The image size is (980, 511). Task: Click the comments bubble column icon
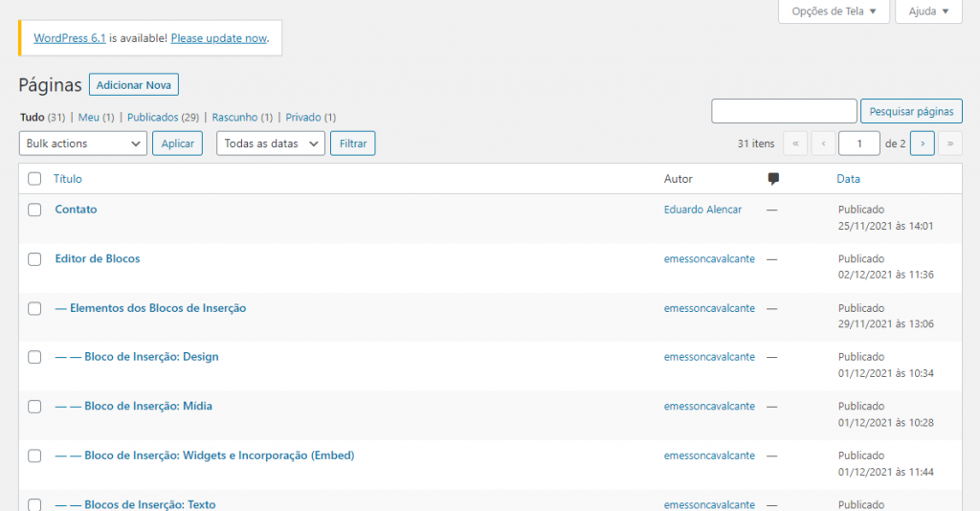tap(773, 179)
